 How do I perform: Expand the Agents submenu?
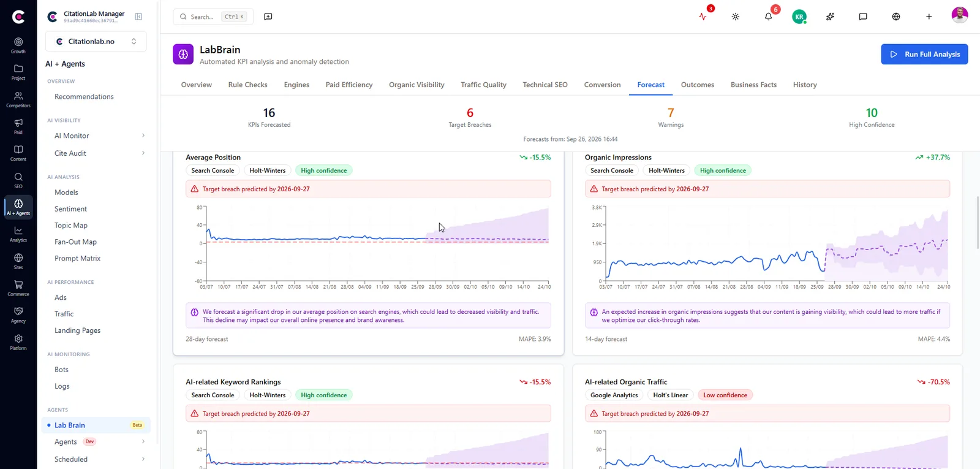click(143, 441)
